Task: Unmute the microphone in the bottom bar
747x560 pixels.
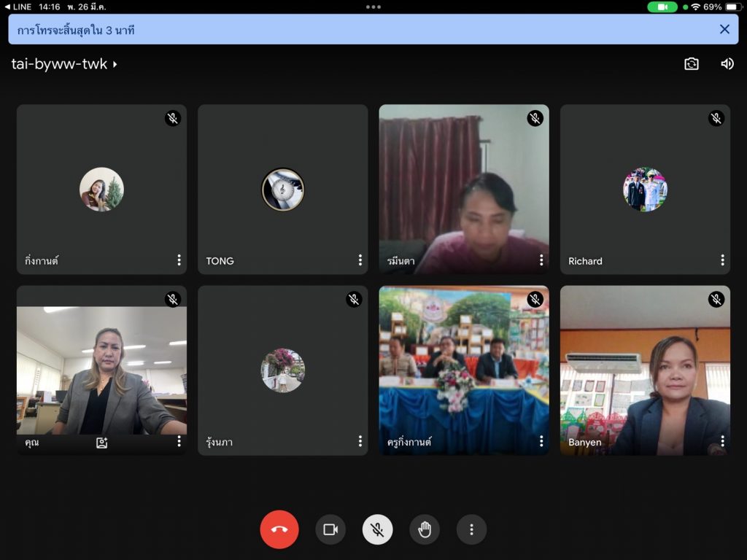Action: coord(377,529)
